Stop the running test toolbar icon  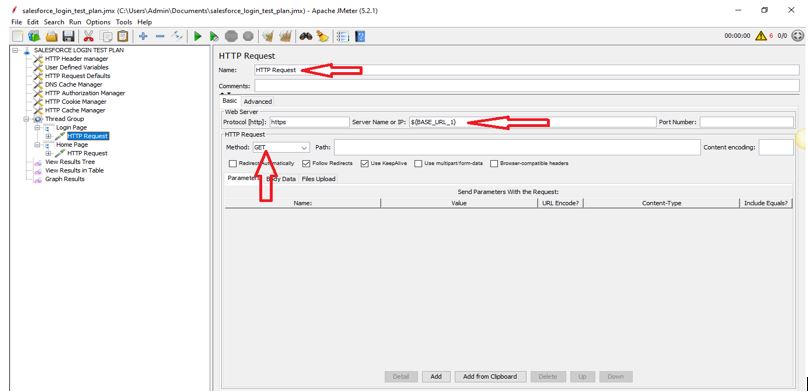(231, 36)
